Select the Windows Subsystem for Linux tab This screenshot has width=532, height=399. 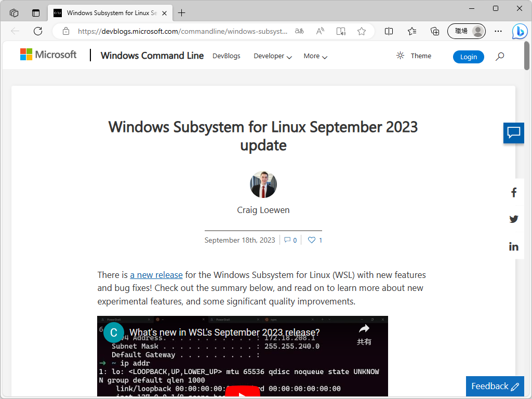point(110,12)
